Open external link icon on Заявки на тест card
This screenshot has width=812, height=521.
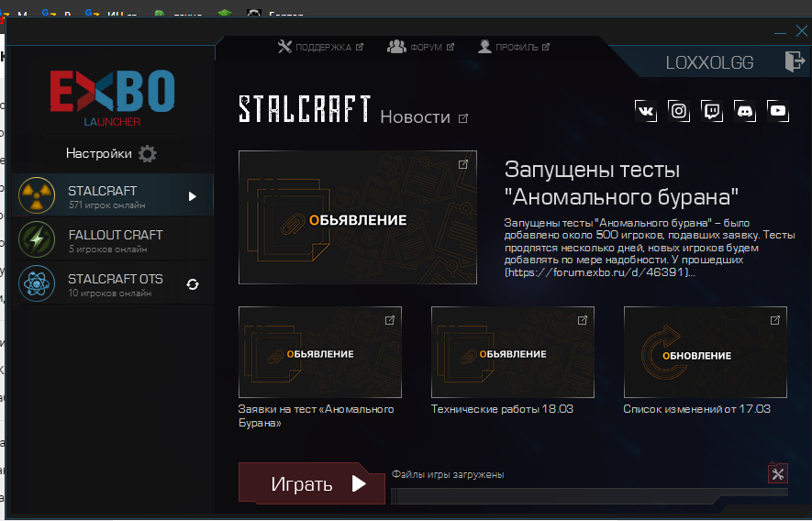pyautogui.click(x=390, y=320)
